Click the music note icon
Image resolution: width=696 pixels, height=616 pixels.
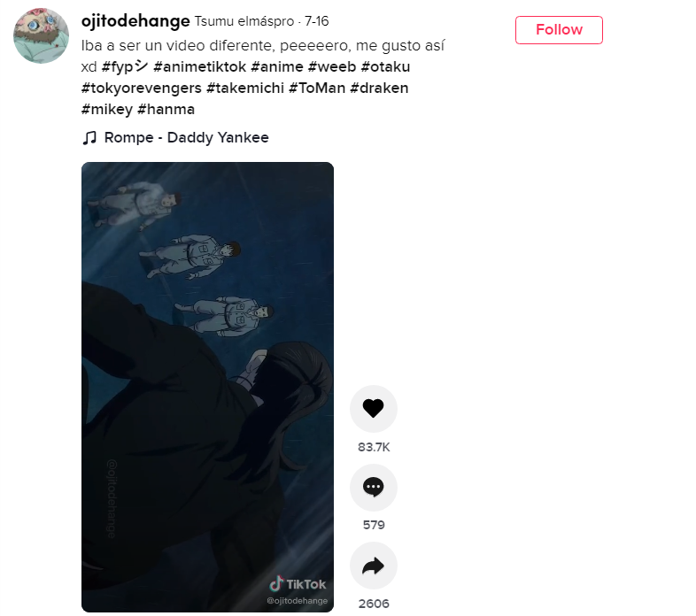(89, 137)
